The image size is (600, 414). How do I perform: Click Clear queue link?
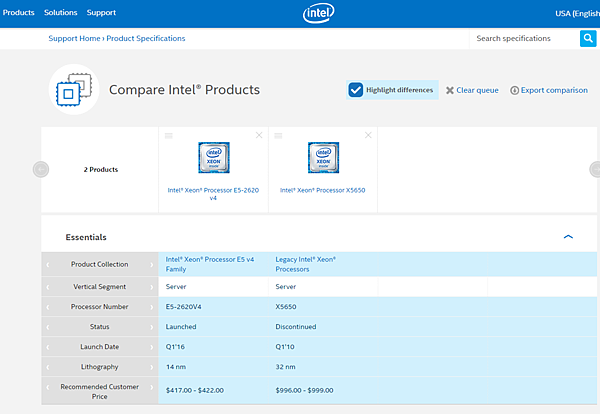472,90
